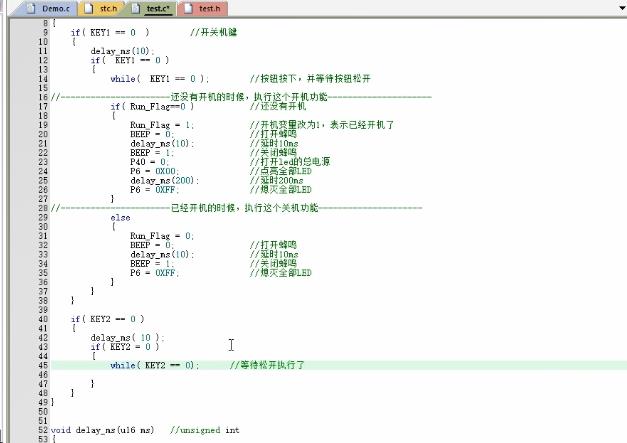This screenshot has height=443, width=627.
Task: Open the test.h tab
Action: click(204, 8)
